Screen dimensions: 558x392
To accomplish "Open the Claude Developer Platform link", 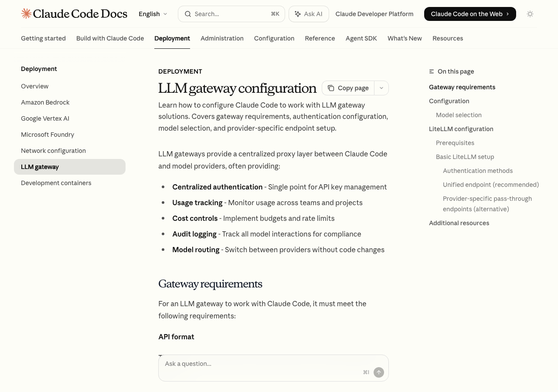I will tap(374, 14).
